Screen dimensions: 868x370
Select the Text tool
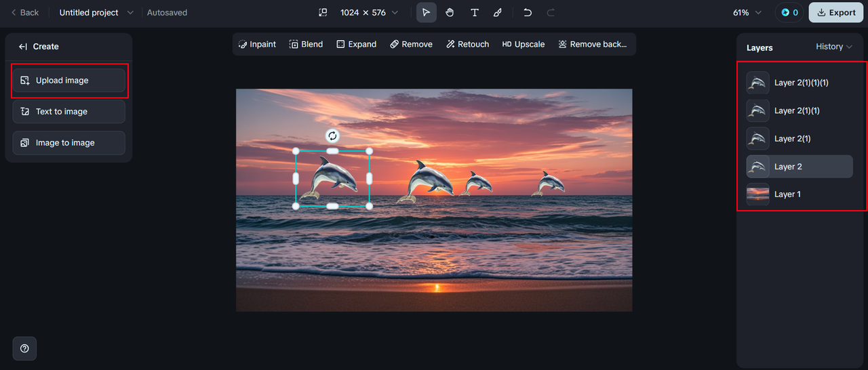(x=474, y=12)
